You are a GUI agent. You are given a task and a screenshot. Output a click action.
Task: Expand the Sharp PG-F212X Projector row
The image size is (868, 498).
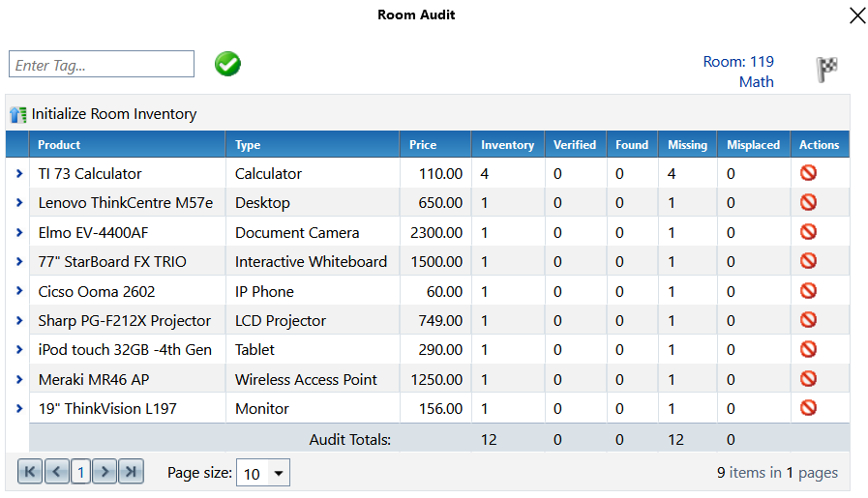tap(19, 320)
